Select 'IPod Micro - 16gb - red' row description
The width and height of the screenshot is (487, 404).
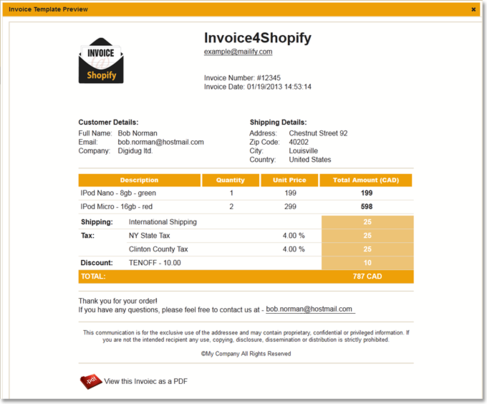point(116,206)
